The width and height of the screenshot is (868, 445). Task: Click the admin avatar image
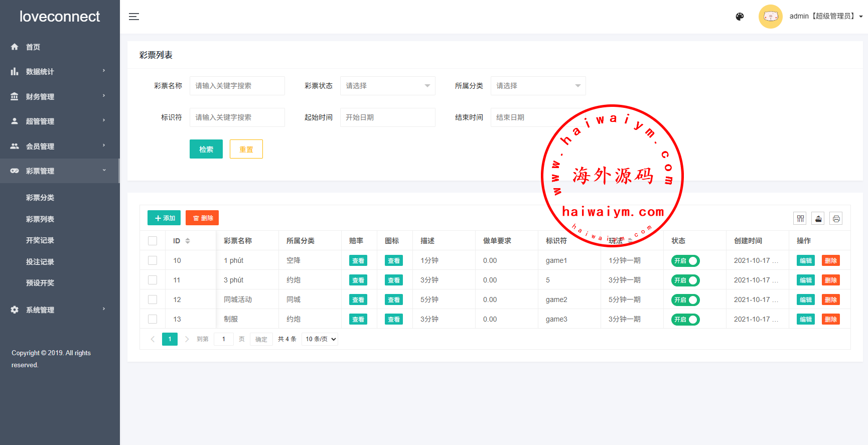tap(770, 17)
